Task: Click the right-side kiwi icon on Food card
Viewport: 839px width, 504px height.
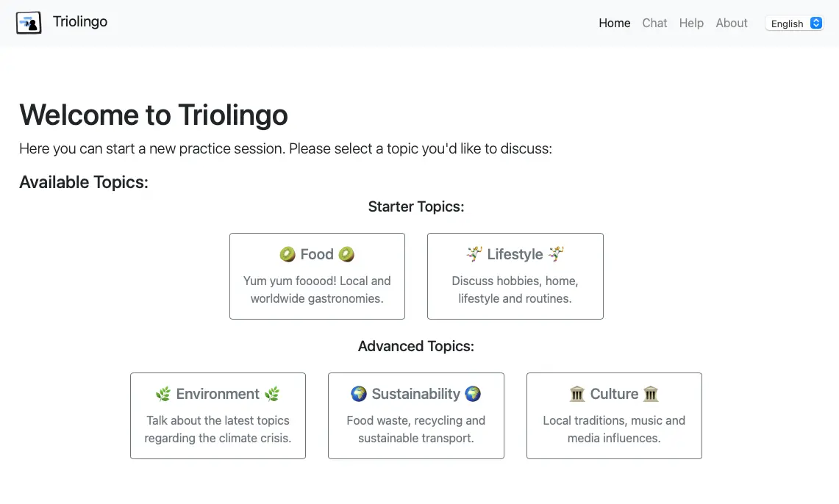Action: click(x=346, y=254)
